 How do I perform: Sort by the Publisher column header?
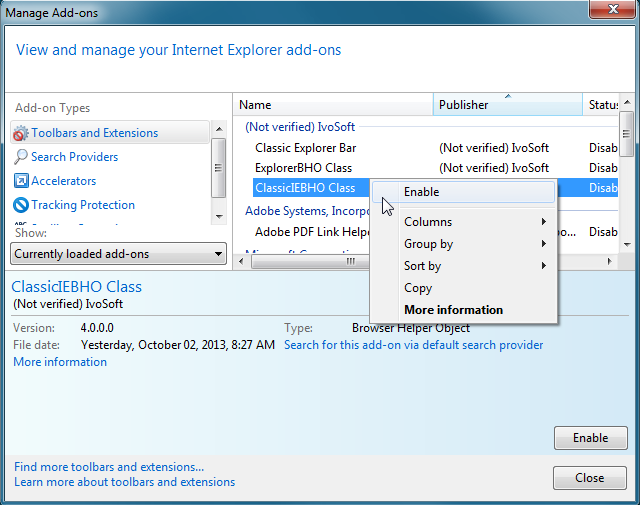pyautogui.click(x=508, y=105)
